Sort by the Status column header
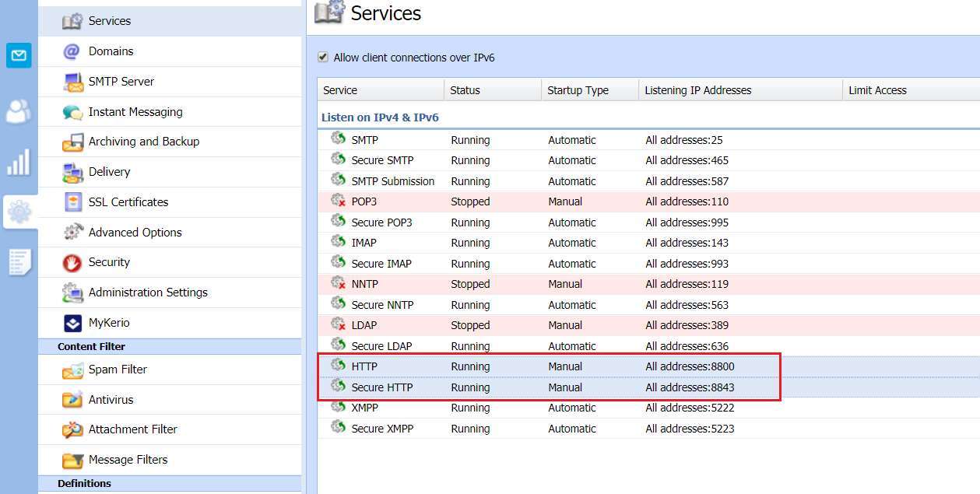 click(493, 90)
